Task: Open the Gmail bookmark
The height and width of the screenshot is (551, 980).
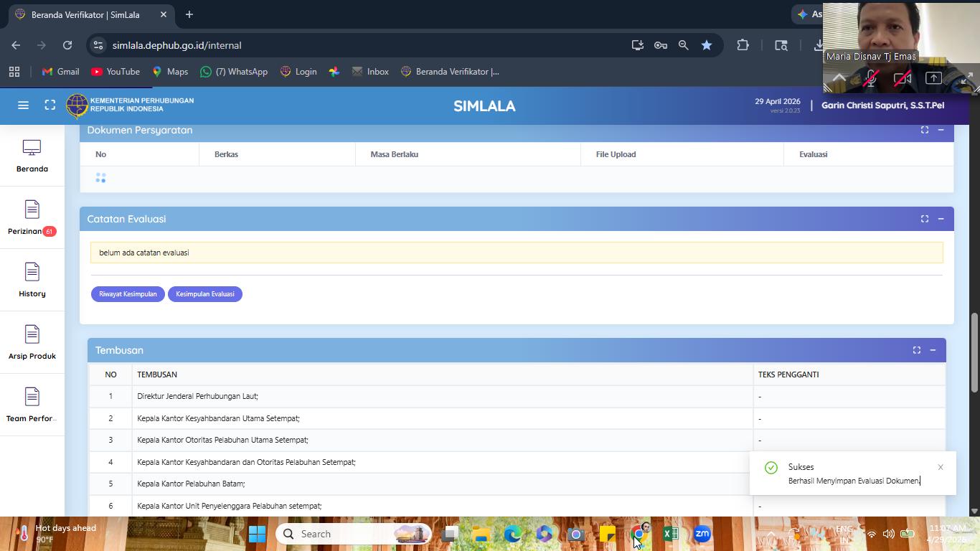Action: (x=60, y=72)
